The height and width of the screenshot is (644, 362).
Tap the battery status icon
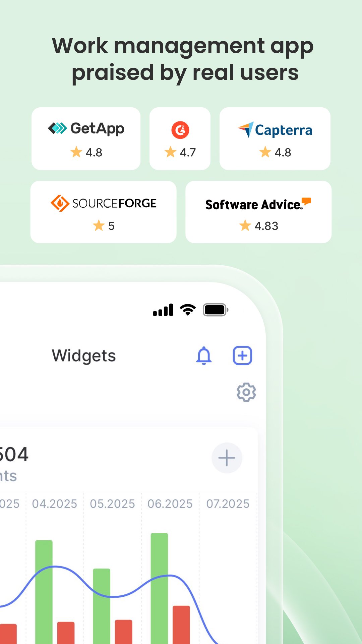(x=216, y=310)
